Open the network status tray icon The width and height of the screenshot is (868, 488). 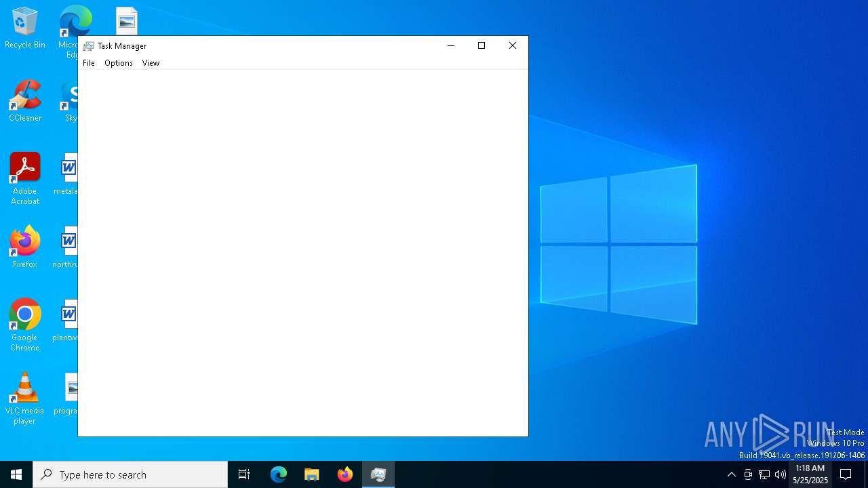[764, 474]
